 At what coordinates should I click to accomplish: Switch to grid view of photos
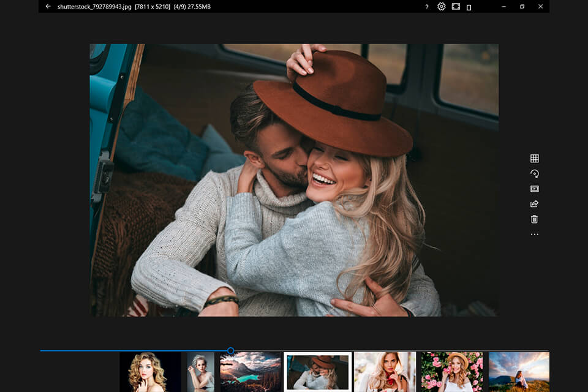coord(534,157)
